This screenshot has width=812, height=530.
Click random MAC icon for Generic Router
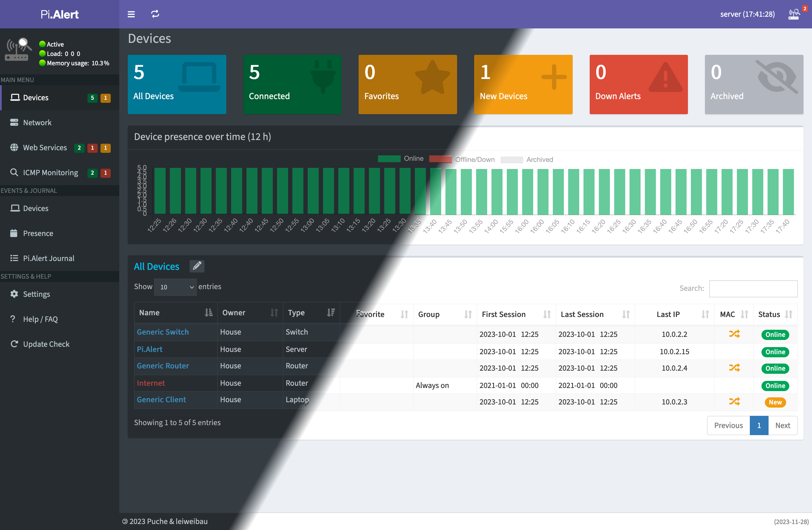[x=734, y=368]
